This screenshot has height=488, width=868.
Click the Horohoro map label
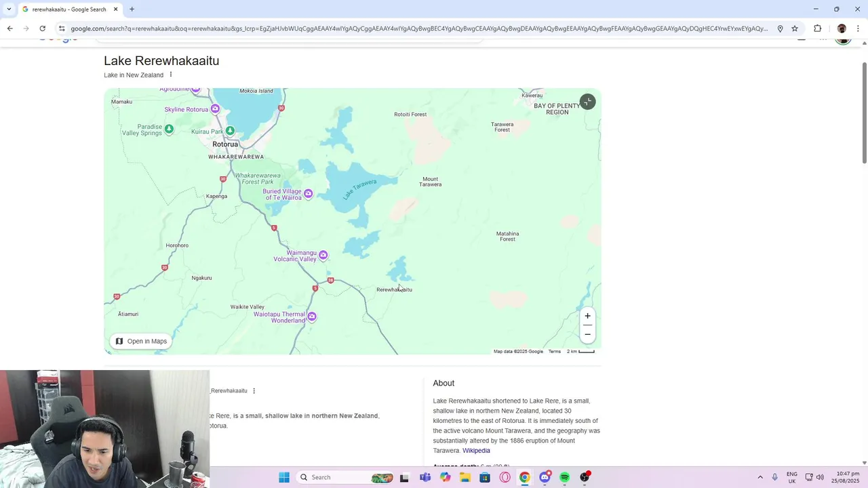[177, 245]
